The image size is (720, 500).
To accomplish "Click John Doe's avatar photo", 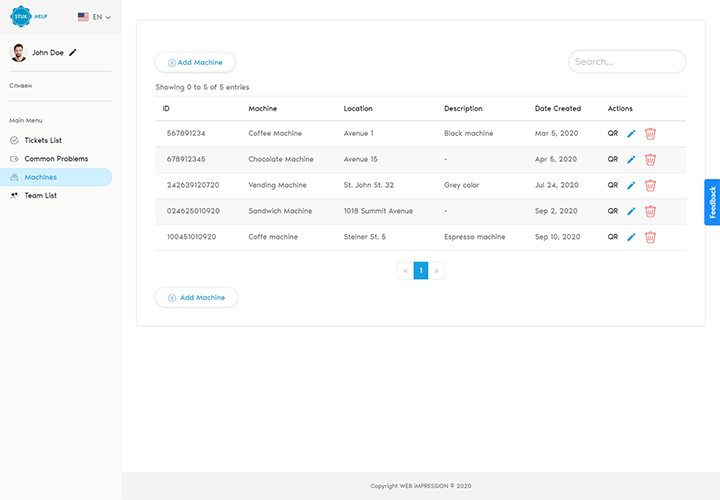I will click(x=18, y=53).
